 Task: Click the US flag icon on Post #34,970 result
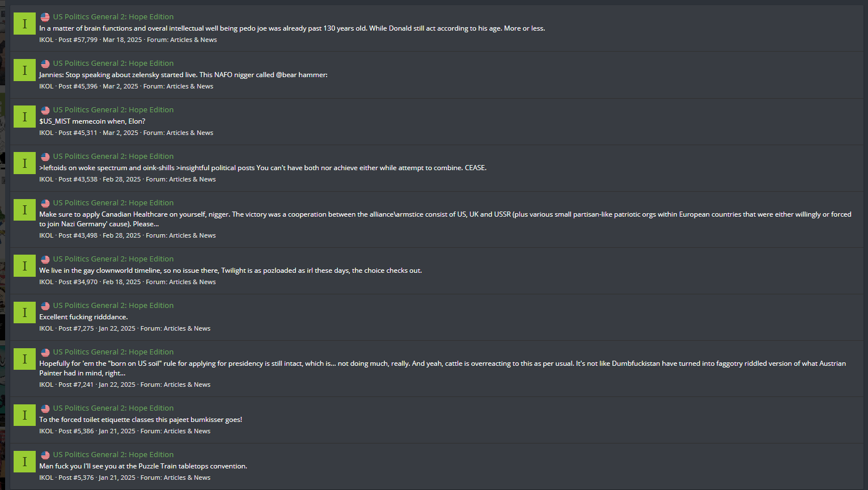[x=45, y=259]
